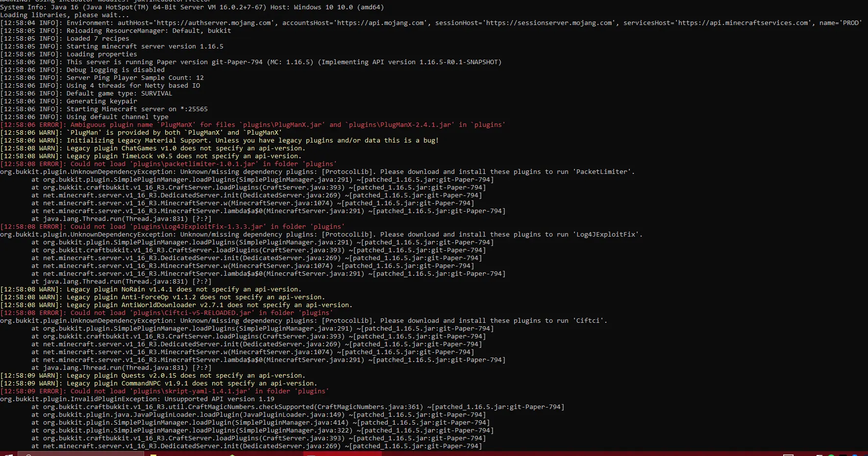Click the exception line mentioning 'PacketLimiter'
This screenshot has width=868, height=456.
(318, 172)
